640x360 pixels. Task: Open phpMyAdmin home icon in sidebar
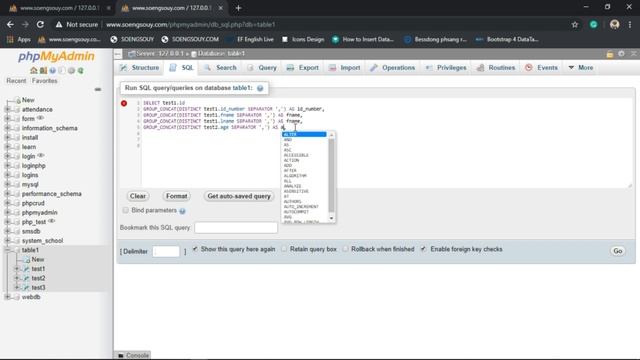(34, 71)
